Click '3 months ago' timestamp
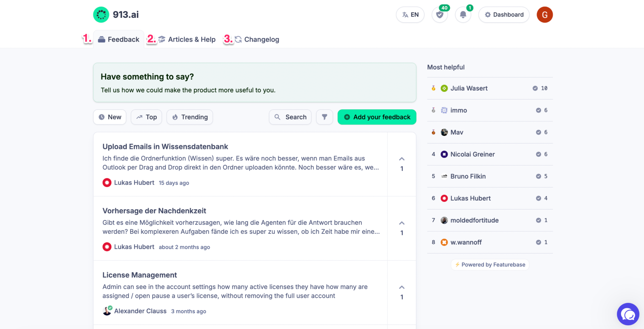 click(x=189, y=312)
